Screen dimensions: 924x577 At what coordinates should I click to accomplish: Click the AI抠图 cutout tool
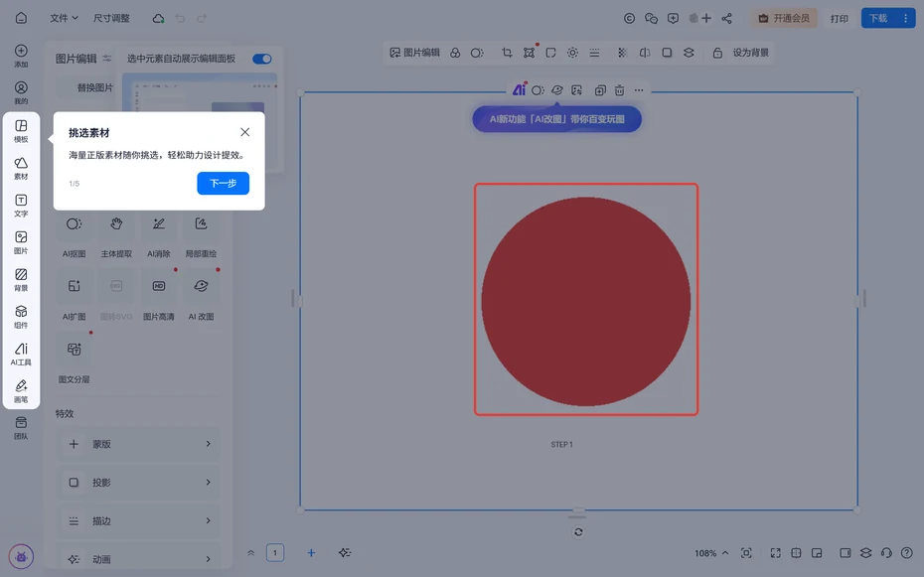[75, 235]
